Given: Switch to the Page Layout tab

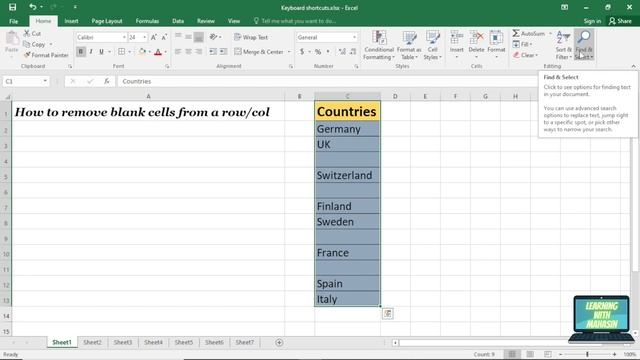Looking at the screenshot, I should pos(107,21).
